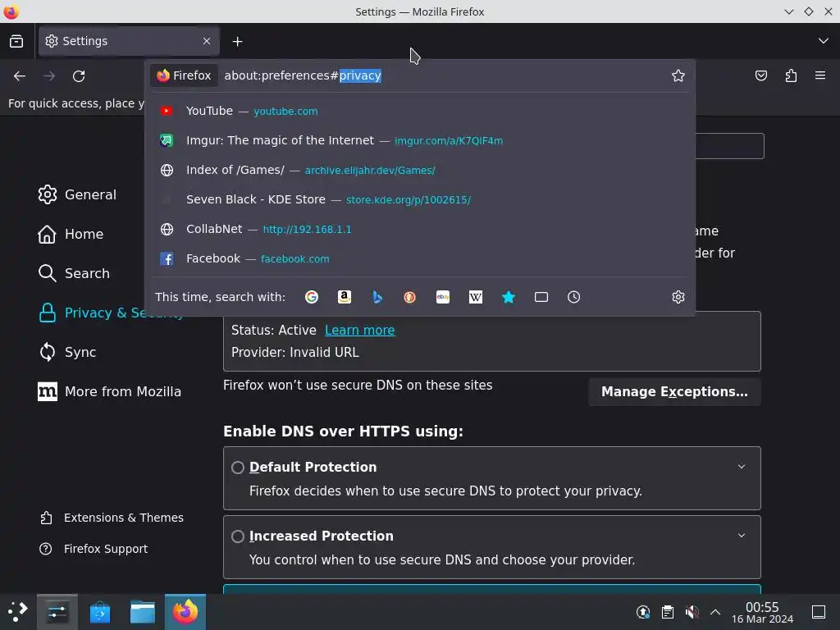Click the show desktop button

819,612
